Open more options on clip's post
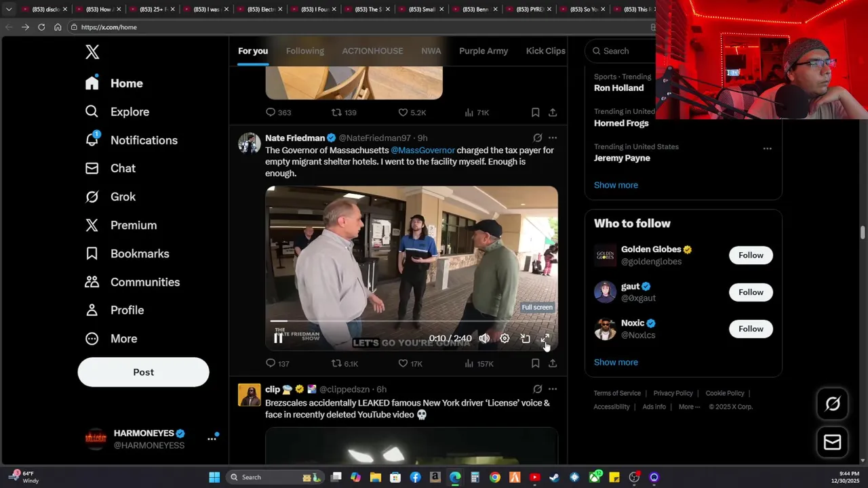This screenshot has width=868, height=488. pyautogui.click(x=553, y=389)
